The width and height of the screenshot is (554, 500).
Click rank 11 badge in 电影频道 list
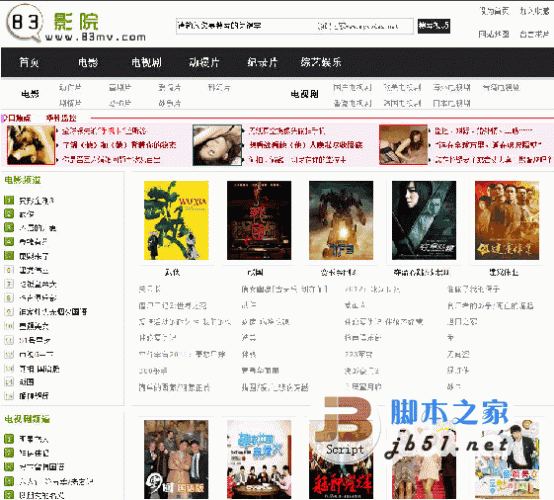(9, 340)
